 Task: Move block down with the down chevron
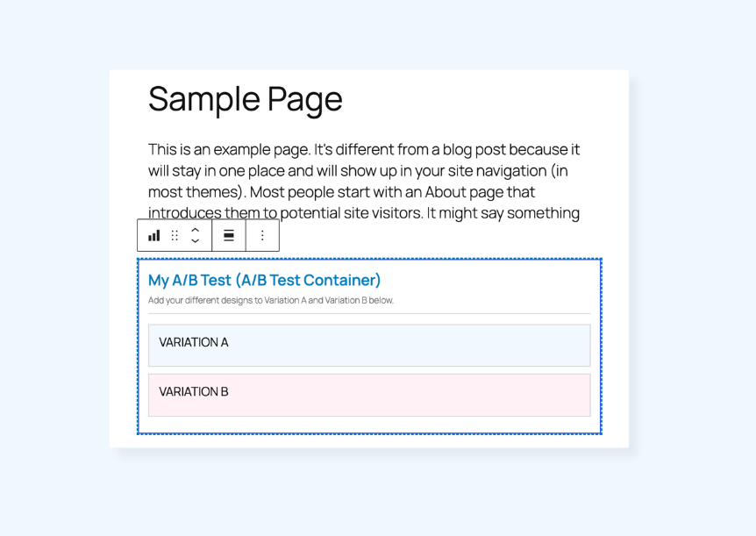tap(196, 240)
